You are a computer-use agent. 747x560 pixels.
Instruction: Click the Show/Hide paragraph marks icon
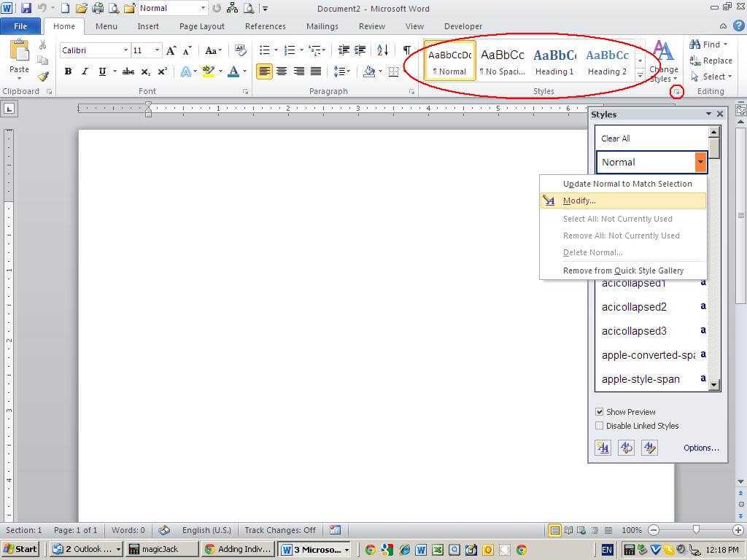406,50
